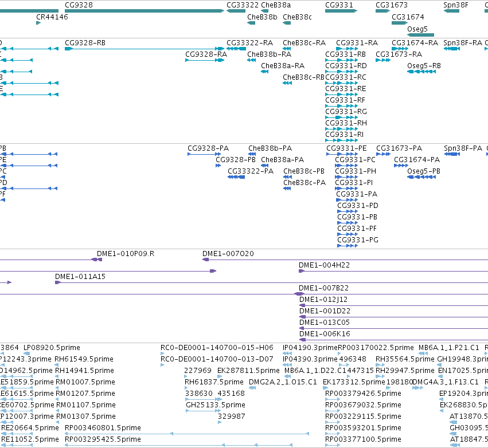The image size is (488, 448).
Task: Click EST RC0-DE0001-140700-013-D07
Action: tap(162, 365)
